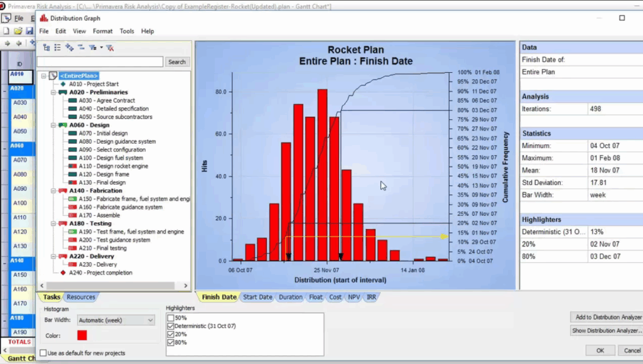Click the tree view icon in tasks toolbar

46,48
